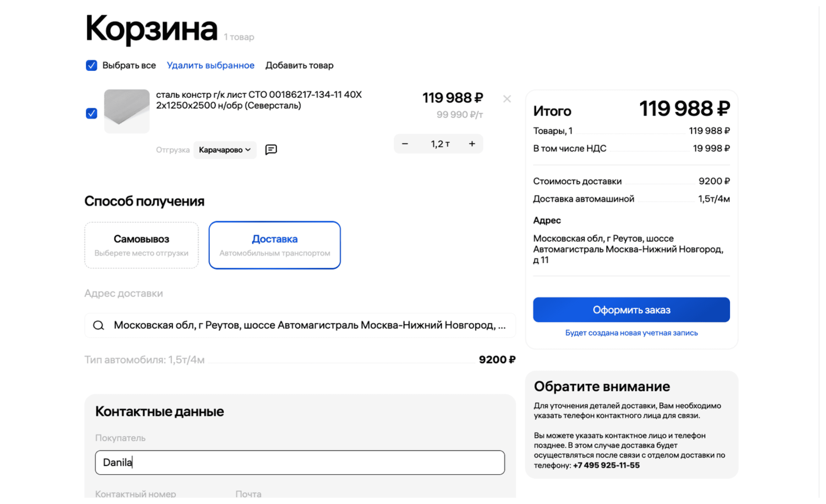Uncheck the steel sheet product checkbox

tap(91, 113)
